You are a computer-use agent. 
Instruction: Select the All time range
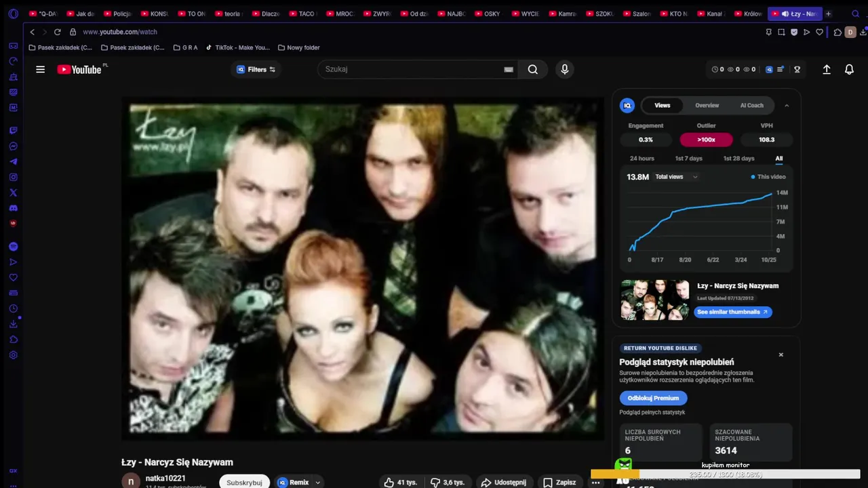[779, 159]
